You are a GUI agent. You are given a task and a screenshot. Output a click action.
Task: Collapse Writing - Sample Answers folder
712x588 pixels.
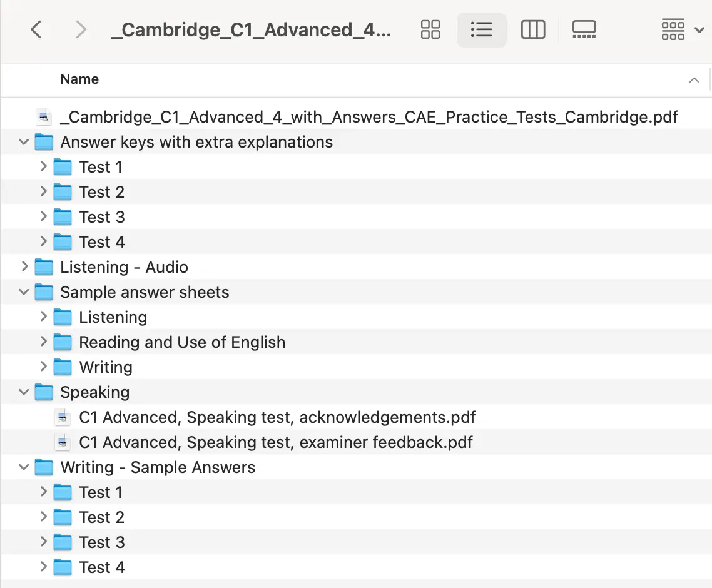[24, 467]
